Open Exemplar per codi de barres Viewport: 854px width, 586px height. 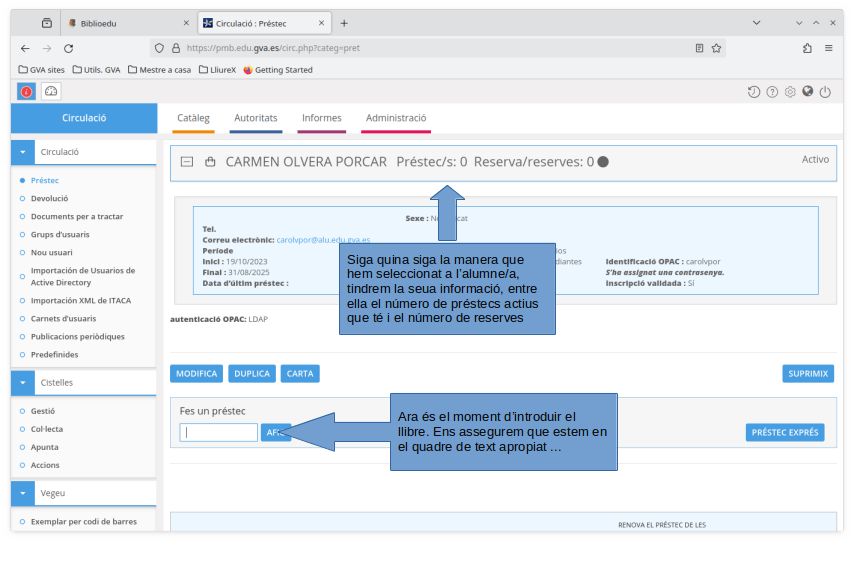(x=84, y=522)
